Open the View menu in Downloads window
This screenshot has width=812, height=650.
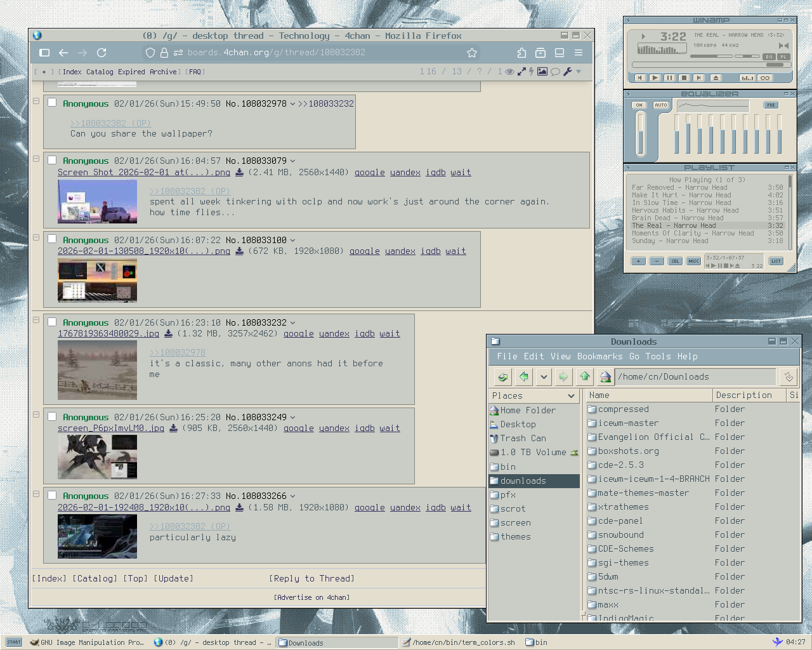(x=560, y=357)
